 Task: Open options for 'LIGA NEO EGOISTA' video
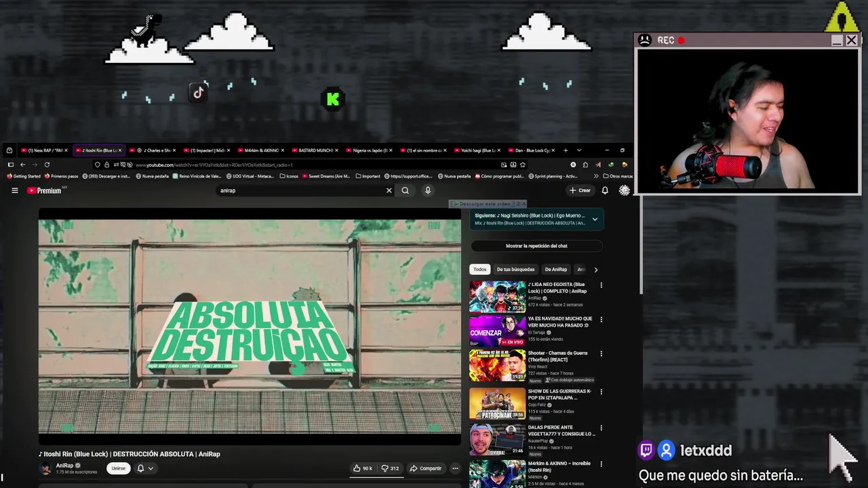[601, 285]
